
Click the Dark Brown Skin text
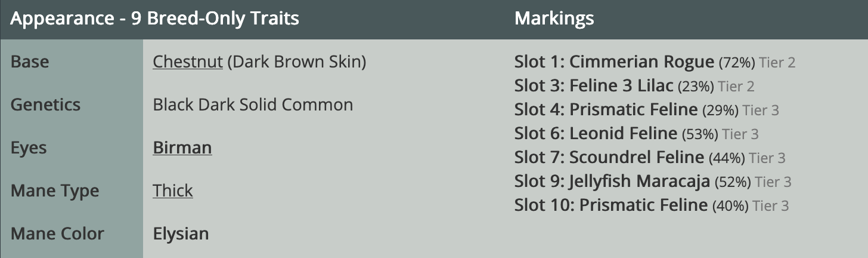297,62
